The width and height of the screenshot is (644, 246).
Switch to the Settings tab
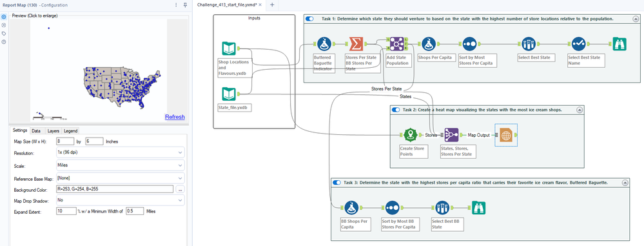[20, 130]
